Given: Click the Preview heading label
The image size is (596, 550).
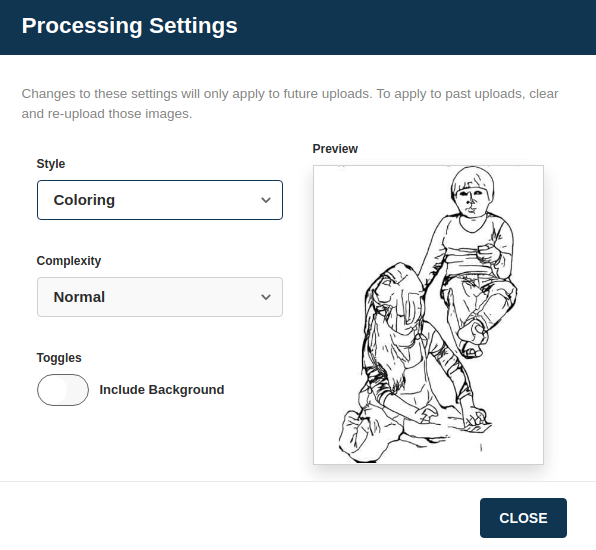Looking at the screenshot, I should point(335,149).
